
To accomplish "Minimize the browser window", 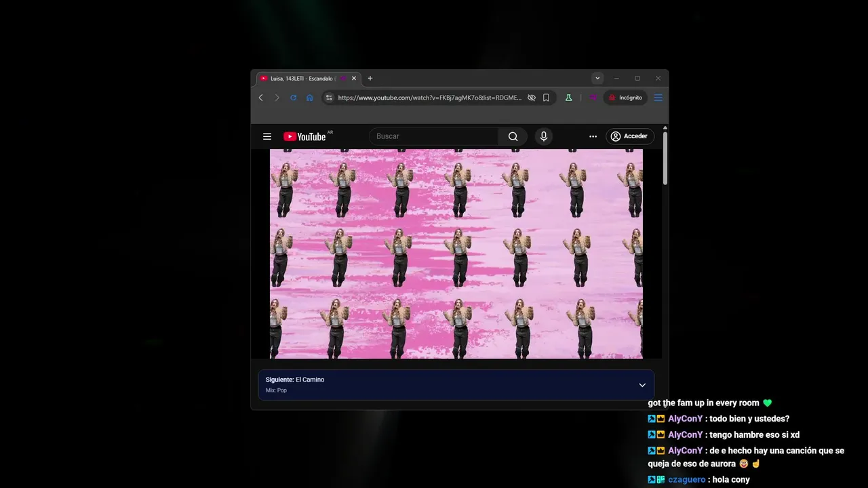I will (x=616, y=79).
